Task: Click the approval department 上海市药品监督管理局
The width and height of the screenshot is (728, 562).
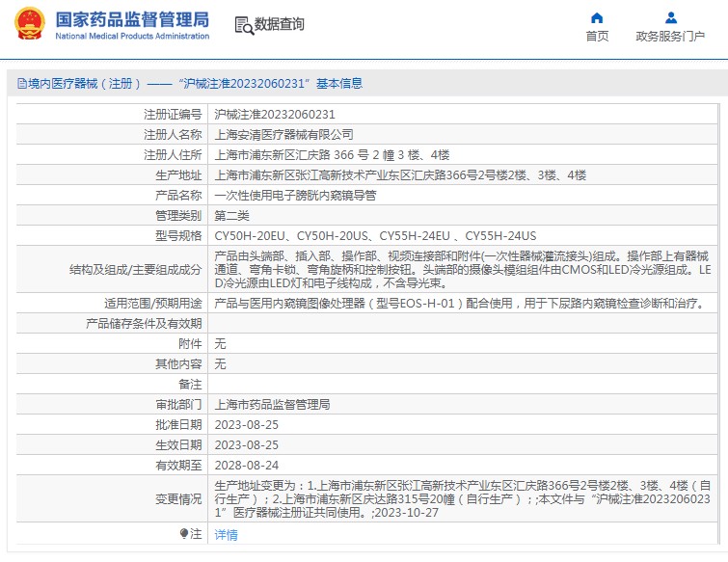Action: tap(272, 404)
